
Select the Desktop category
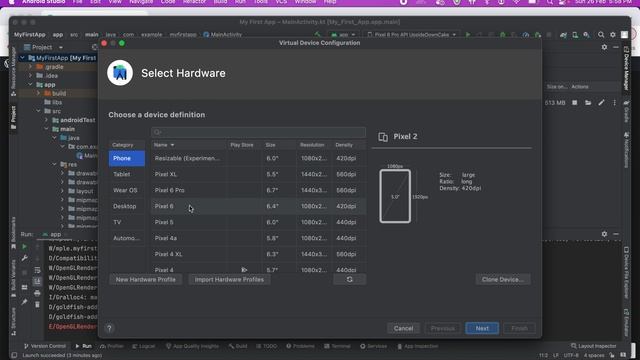pos(127,206)
